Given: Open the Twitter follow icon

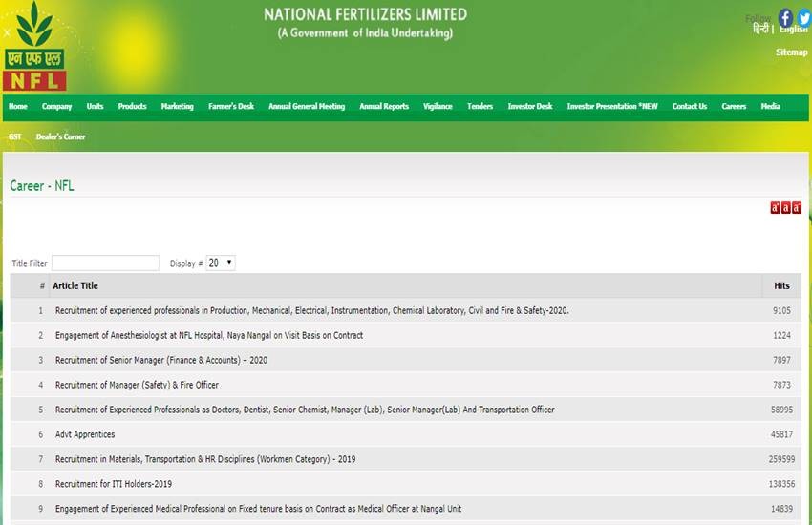Looking at the screenshot, I should pos(803,17).
